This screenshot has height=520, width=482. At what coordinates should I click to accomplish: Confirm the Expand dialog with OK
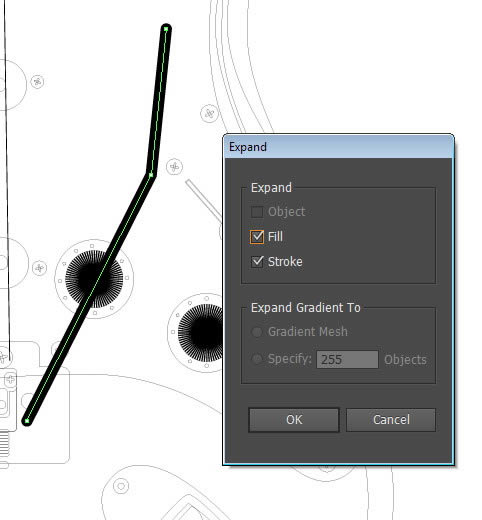tap(294, 420)
